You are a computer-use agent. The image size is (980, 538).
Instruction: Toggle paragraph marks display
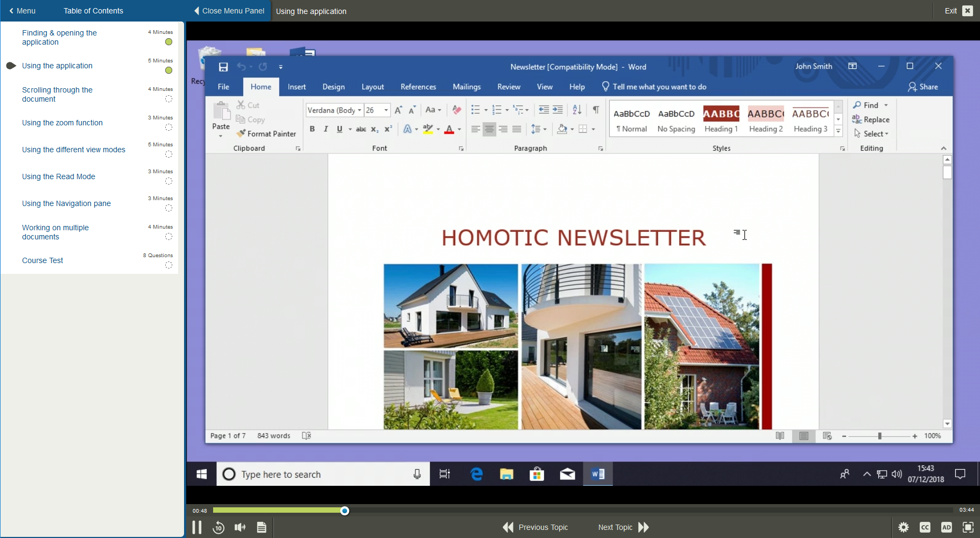[596, 110]
